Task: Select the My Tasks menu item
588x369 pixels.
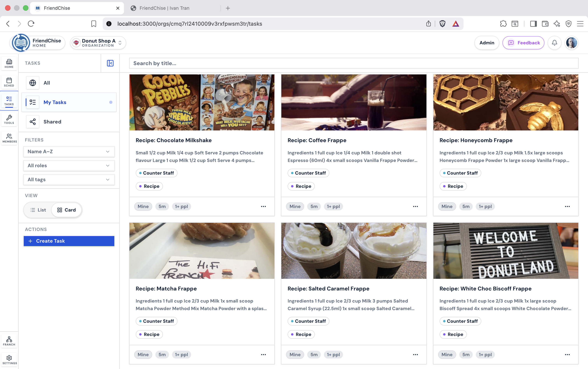Action: tap(69, 102)
